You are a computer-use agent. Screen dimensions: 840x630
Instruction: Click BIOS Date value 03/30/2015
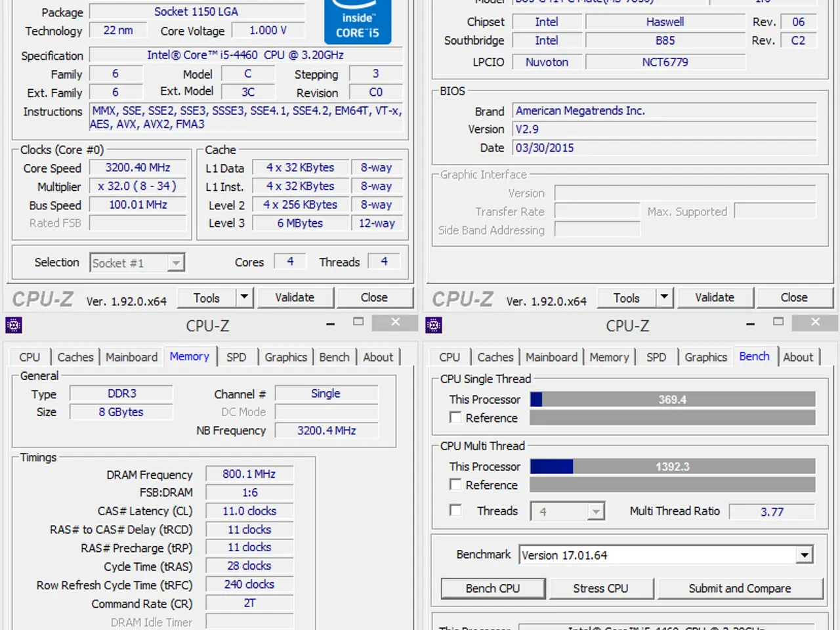(x=664, y=148)
